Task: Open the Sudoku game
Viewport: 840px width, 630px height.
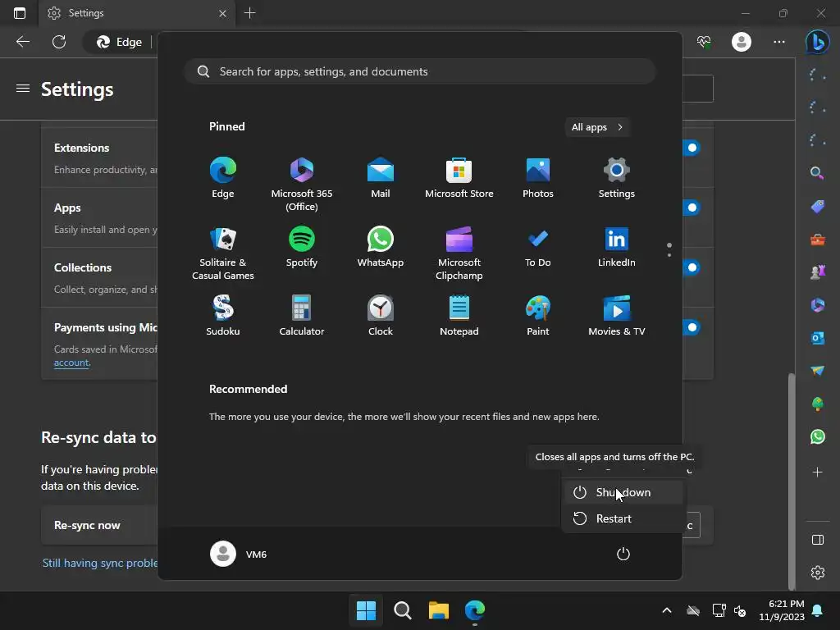Action: point(223,316)
